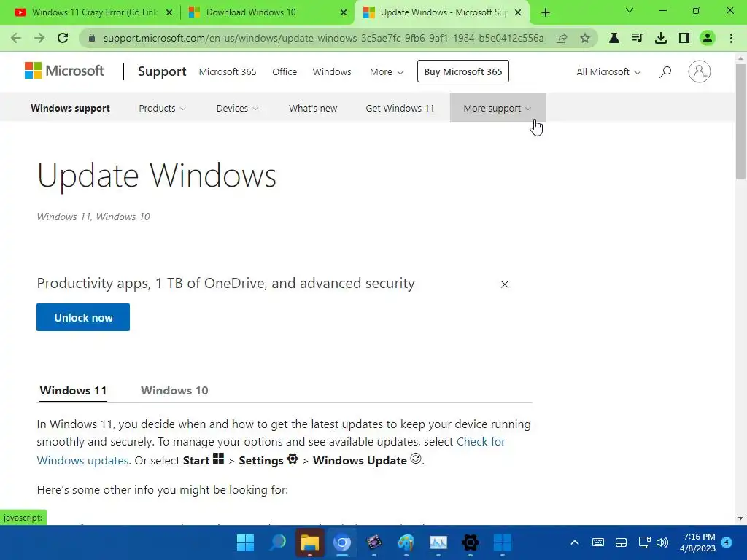Open touch keyboard tray icon
The width and height of the screenshot is (747, 560).
[598, 542]
